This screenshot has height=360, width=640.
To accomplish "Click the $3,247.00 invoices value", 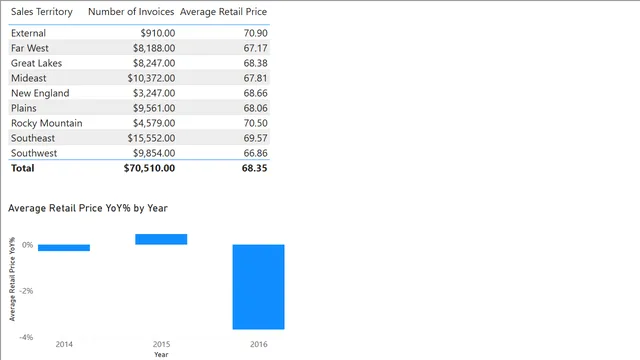I will [x=154, y=93].
